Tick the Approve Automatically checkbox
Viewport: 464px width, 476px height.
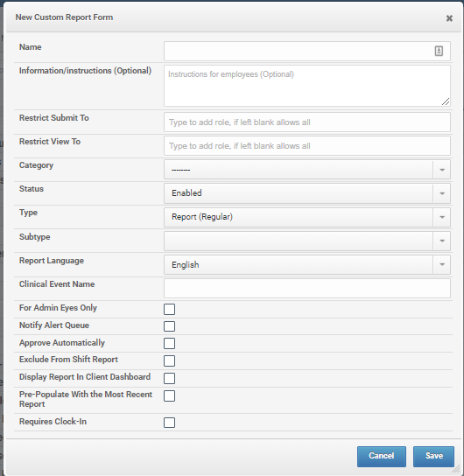click(x=169, y=343)
